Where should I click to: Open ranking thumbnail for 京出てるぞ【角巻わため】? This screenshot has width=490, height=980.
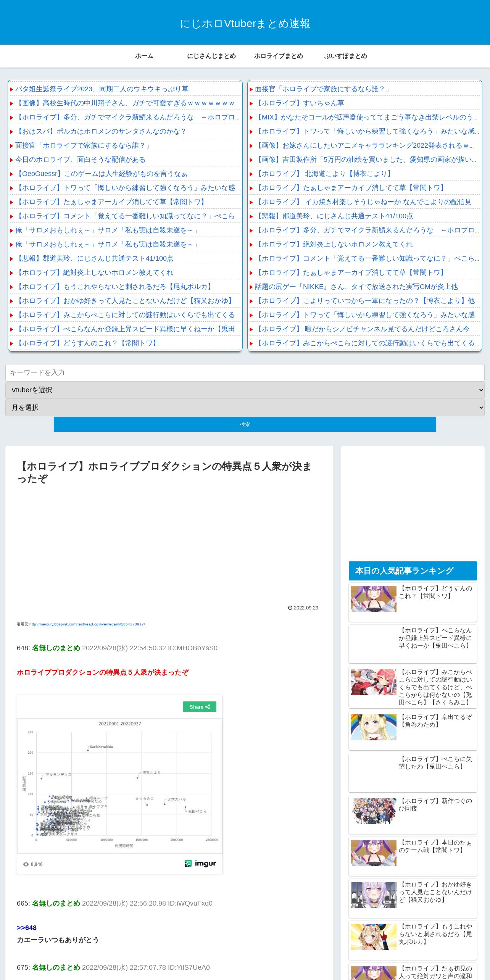(x=374, y=727)
